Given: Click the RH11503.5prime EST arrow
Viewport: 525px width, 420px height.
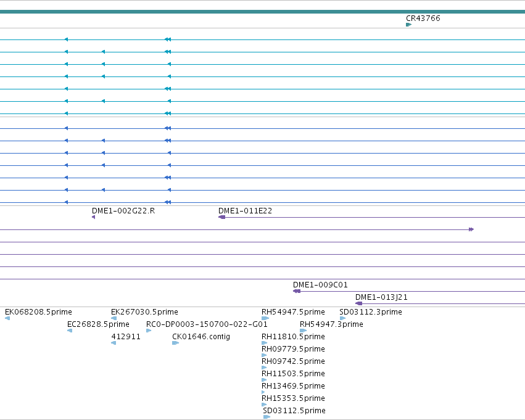Looking at the screenshot, I should pos(264,380).
